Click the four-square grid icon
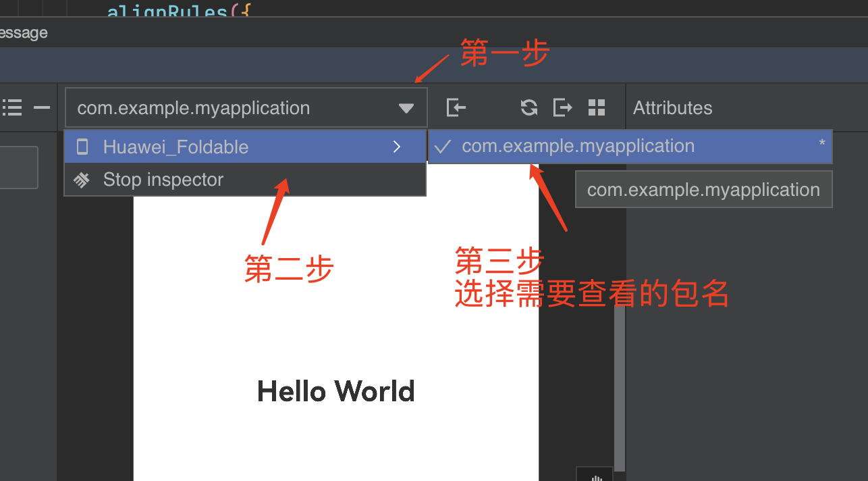This screenshot has width=868, height=481. pyautogui.click(x=597, y=107)
